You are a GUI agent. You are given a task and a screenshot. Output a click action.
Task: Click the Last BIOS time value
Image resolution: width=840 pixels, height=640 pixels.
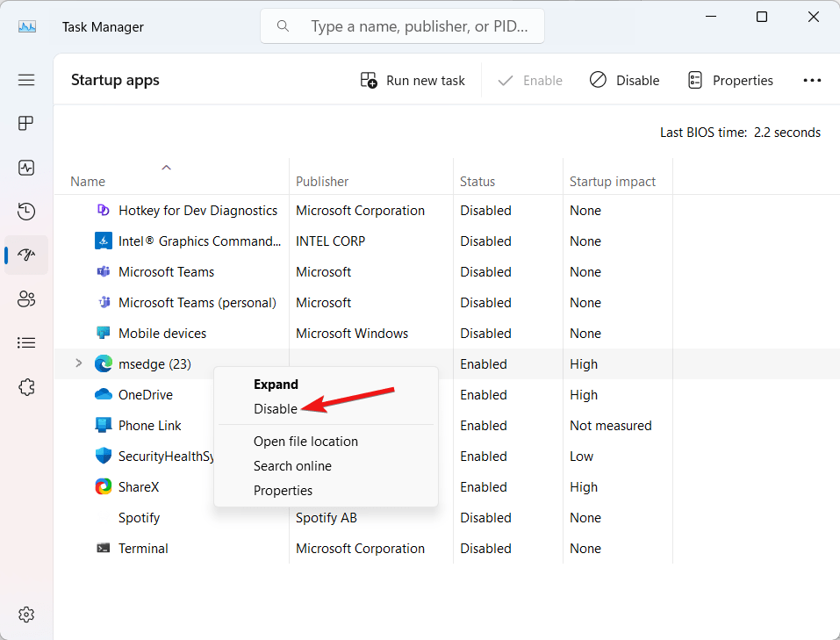[x=787, y=133]
